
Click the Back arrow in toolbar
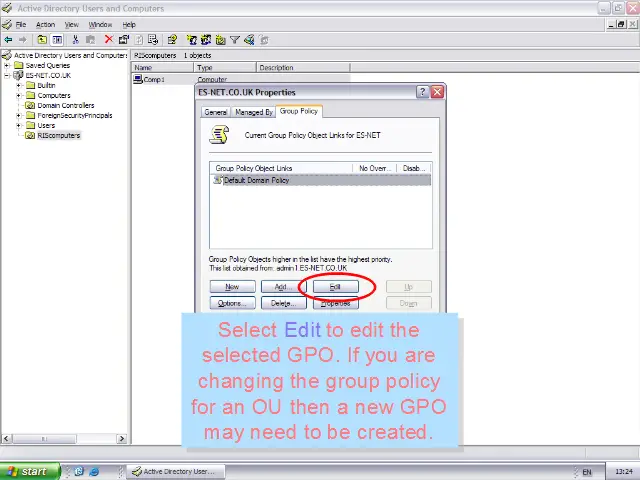point(9,40)
